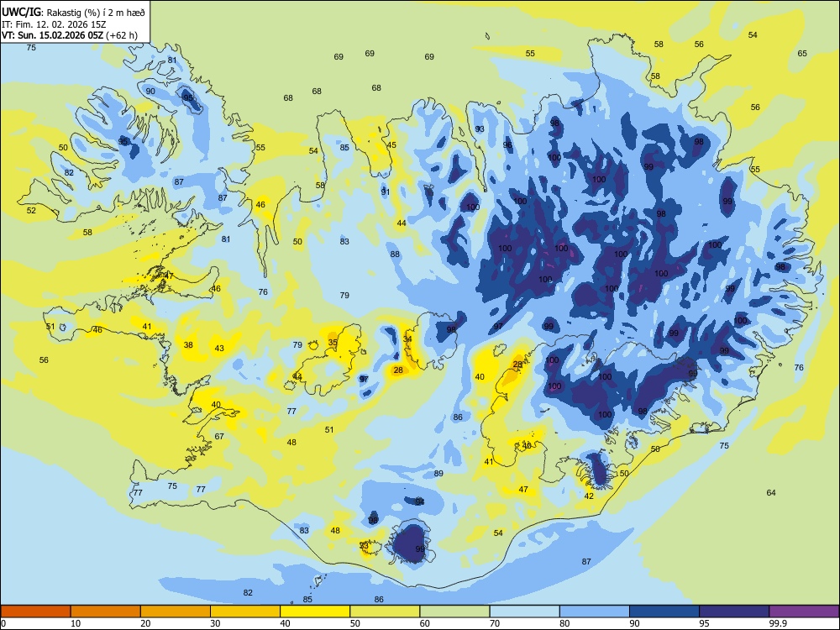Click the '91' humidity value on the map

386,192
